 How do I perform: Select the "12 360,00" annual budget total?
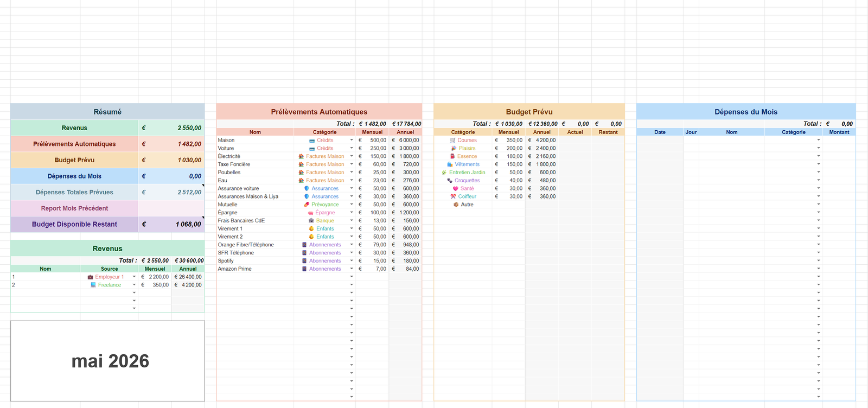[542, 124]
